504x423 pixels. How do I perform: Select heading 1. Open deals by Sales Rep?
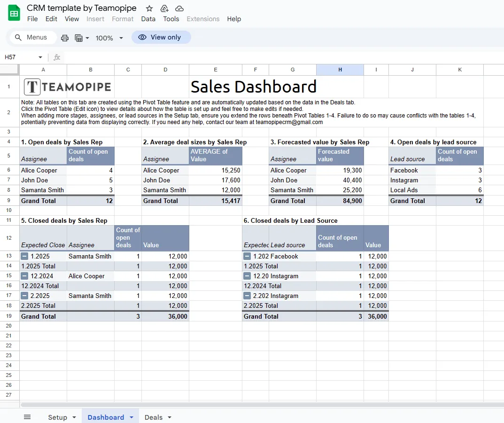pos(62,142)
